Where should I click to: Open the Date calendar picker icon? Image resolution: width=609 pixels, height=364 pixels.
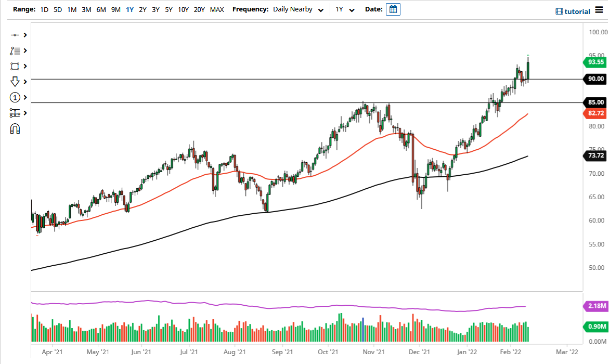(x=393, y=9)
